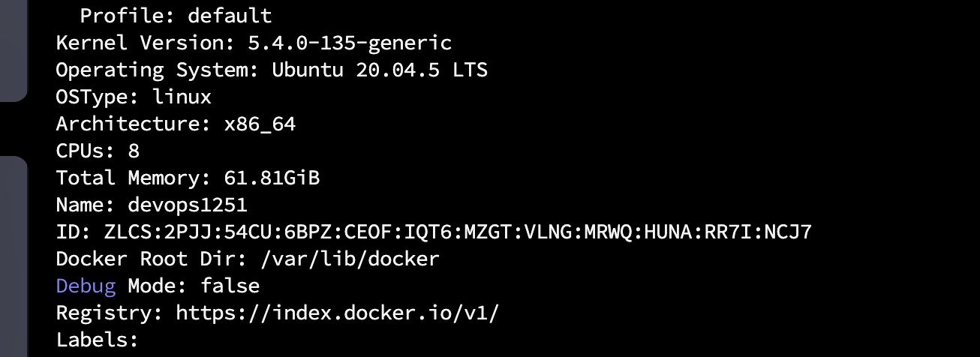Click the CPUs count 8

134,151
